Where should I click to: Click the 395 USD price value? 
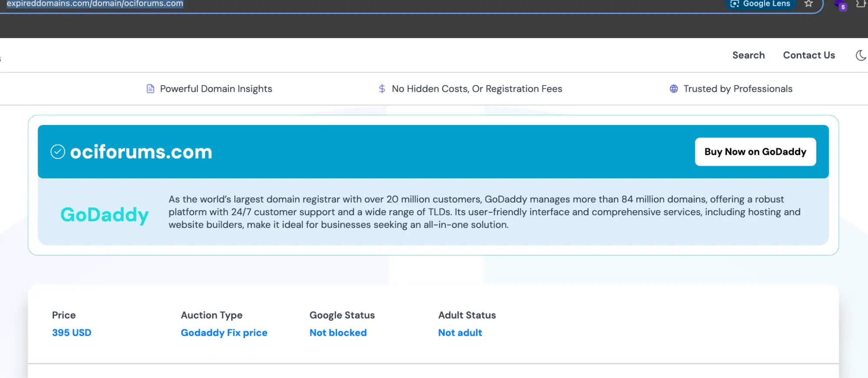72,333
